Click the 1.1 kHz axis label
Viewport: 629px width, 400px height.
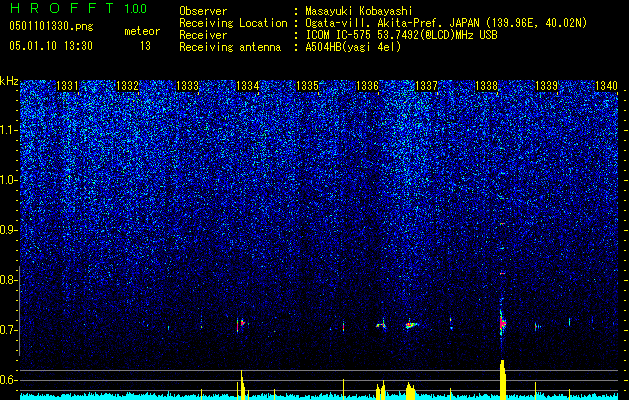[x=8, y=130]
